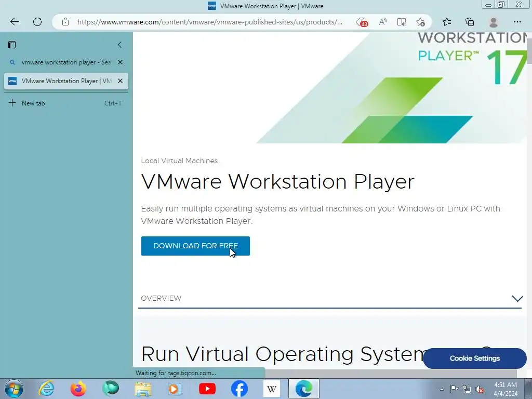Click the Workstation Player 17 banner image

point(392,88)
